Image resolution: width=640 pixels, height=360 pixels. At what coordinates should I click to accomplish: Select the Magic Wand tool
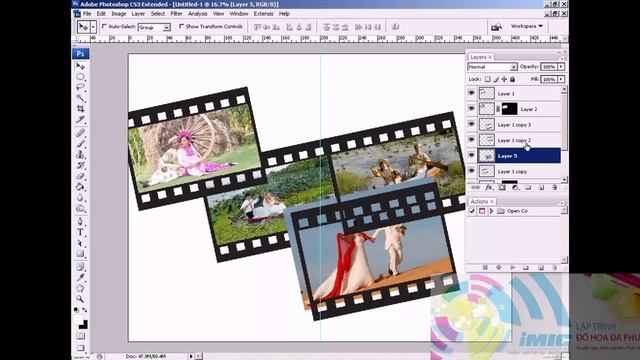80,98
